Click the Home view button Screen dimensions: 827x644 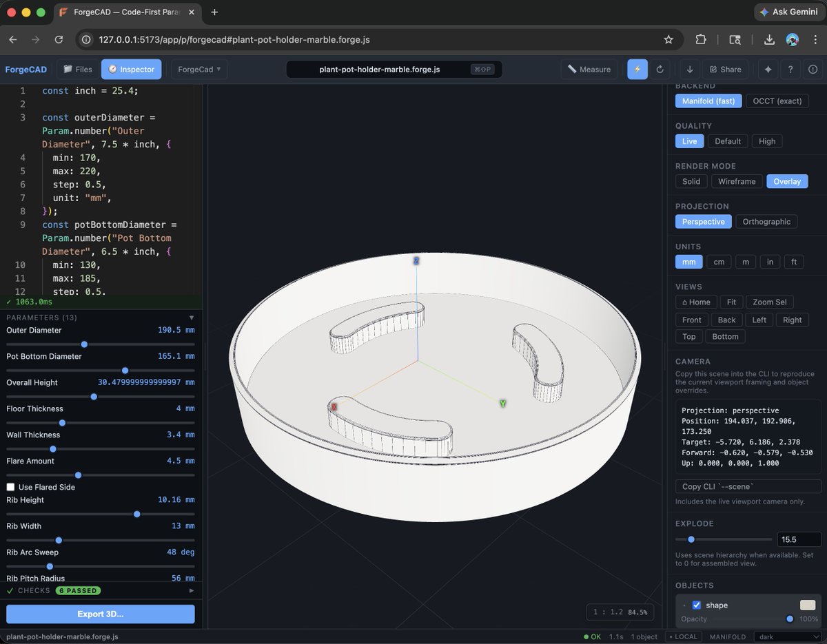(x=696, y=302)
